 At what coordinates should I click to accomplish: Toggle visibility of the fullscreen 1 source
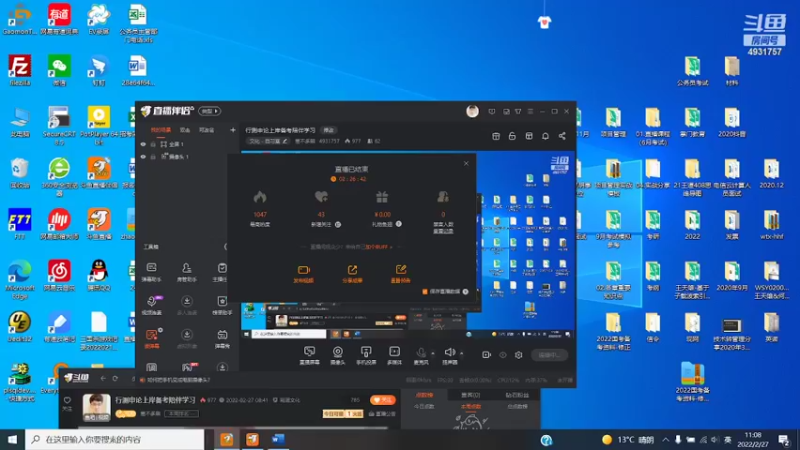(x=143, y=144)
